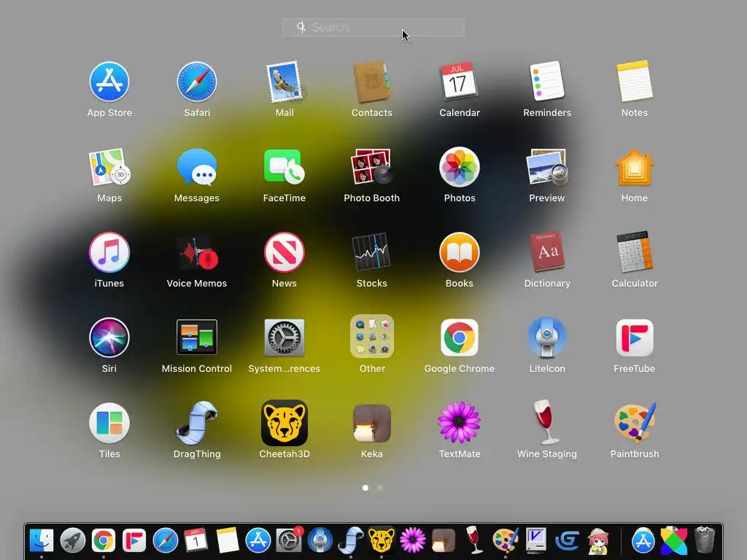Launch the Calculator app

click(635, 252)
